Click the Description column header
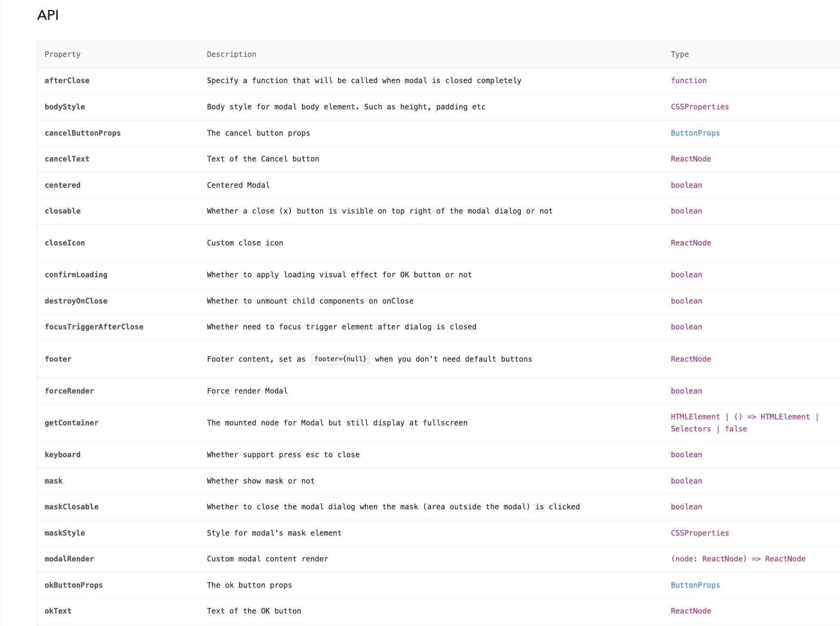Viewport: 840px width, 626px height. click(x=231, y=54)
